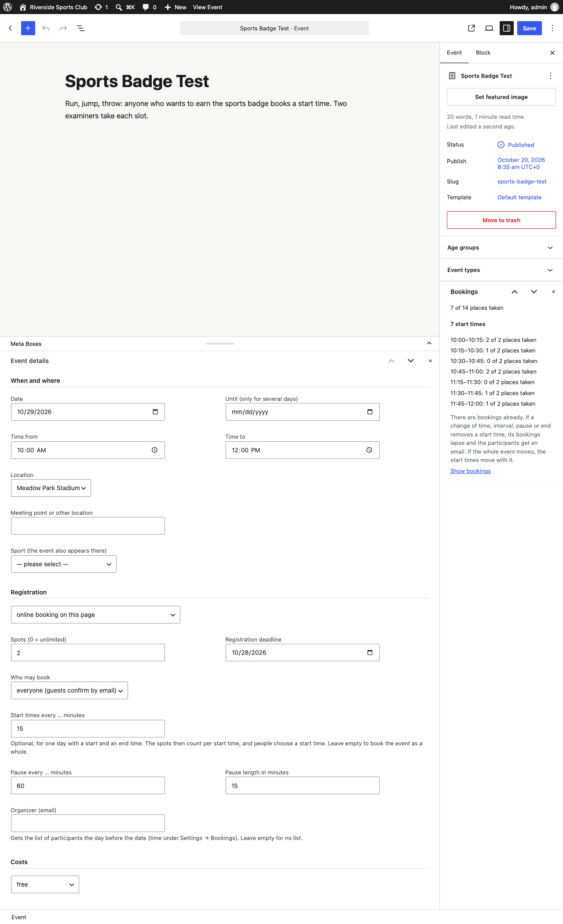The width and height of the screenshot is (563, 924).
Task: Close the settings sidebar
Action: (x=552, y=53)
